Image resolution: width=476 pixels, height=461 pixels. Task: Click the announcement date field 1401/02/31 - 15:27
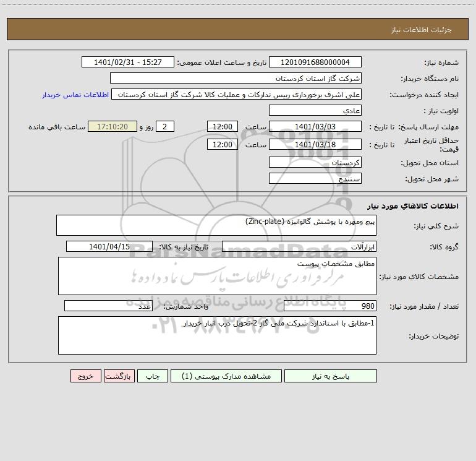point(128,62)
